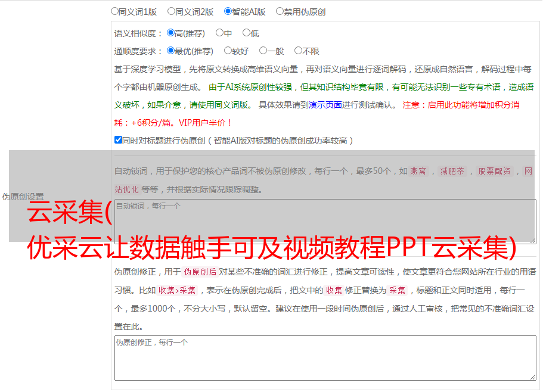Click the 语义相似度 label

click(x=138, y=33)
